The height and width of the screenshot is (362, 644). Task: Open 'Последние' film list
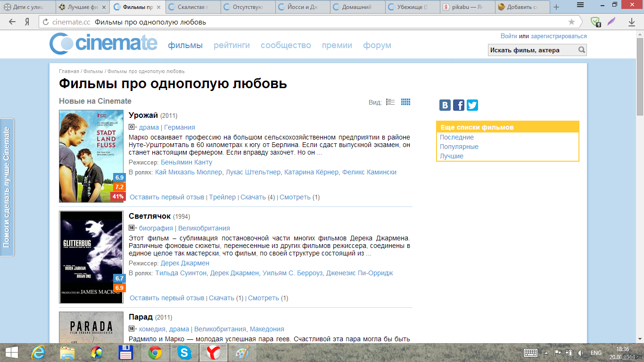pyautogui.click(x=457, y=137)
